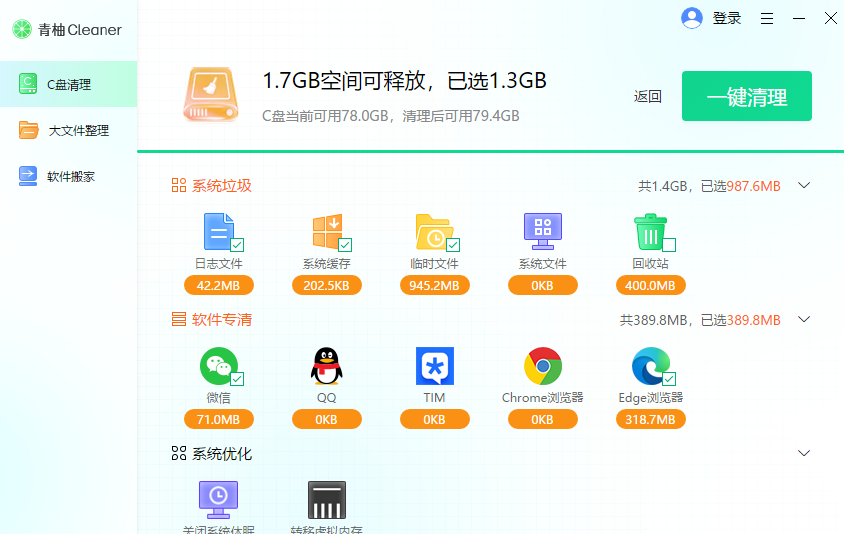Screen dimensions: 844x534
Task: Switch to 软件搬家 sidebar tab
Action: pos(68,176)
